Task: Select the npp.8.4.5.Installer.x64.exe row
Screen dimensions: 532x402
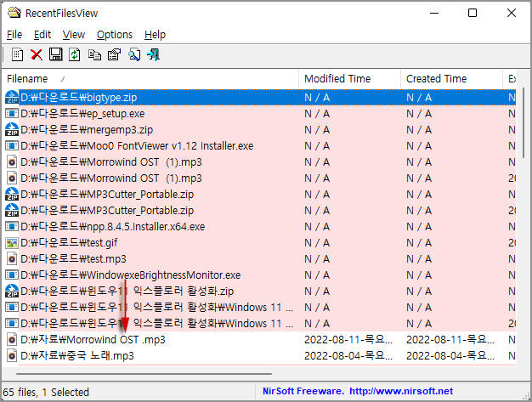Action: pyautogui.click(x=260, y=227)
